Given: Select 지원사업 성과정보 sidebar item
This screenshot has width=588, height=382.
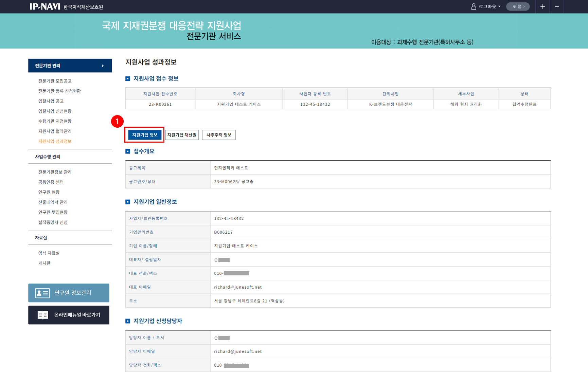Looking at the screenshot, I should point(55,141).
